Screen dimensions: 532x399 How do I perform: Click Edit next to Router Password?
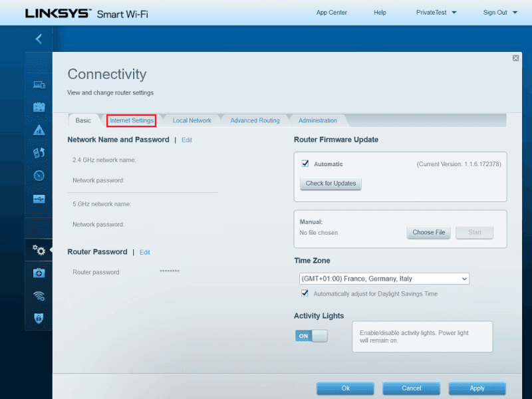[x=144, y=252]
